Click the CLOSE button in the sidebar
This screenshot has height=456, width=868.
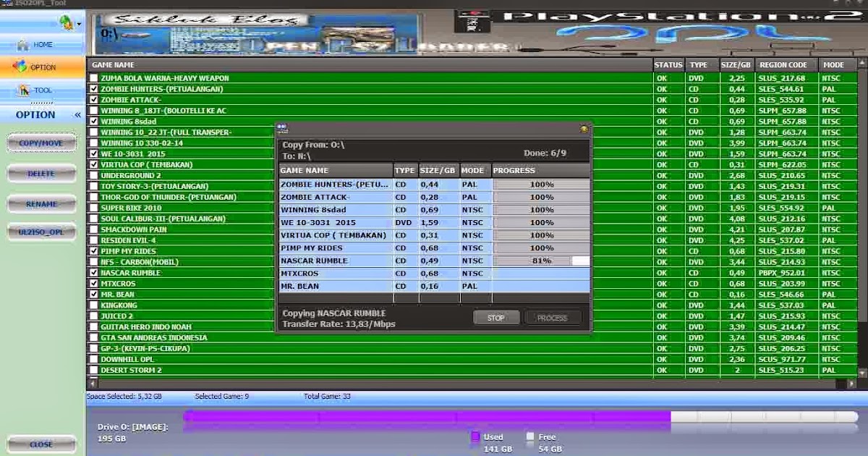pyautogui.click(x=41, y=444)
